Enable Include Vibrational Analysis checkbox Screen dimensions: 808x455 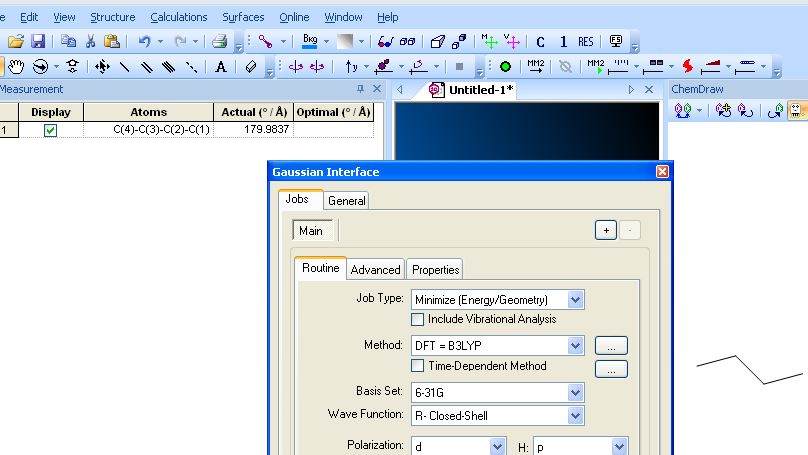coord(417,319)
